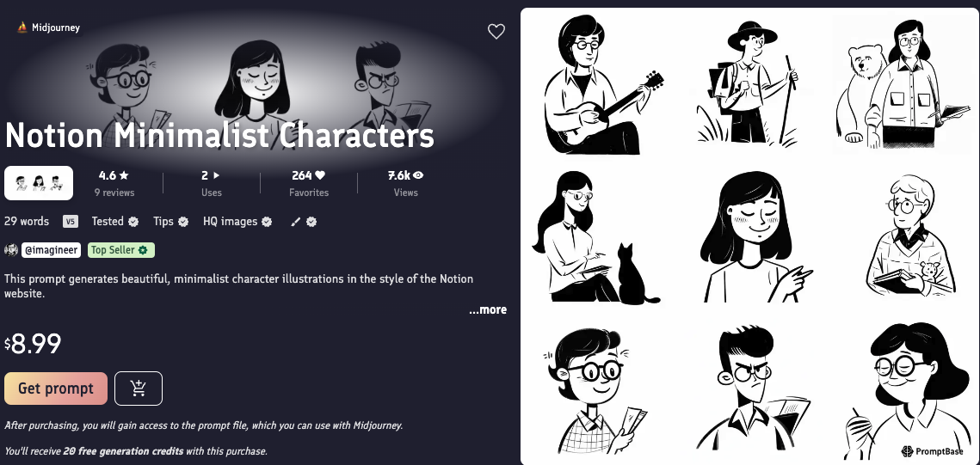980x465 pixels.
Task: Click the Midjourney sailboat icon
Action: click(22, 28)
